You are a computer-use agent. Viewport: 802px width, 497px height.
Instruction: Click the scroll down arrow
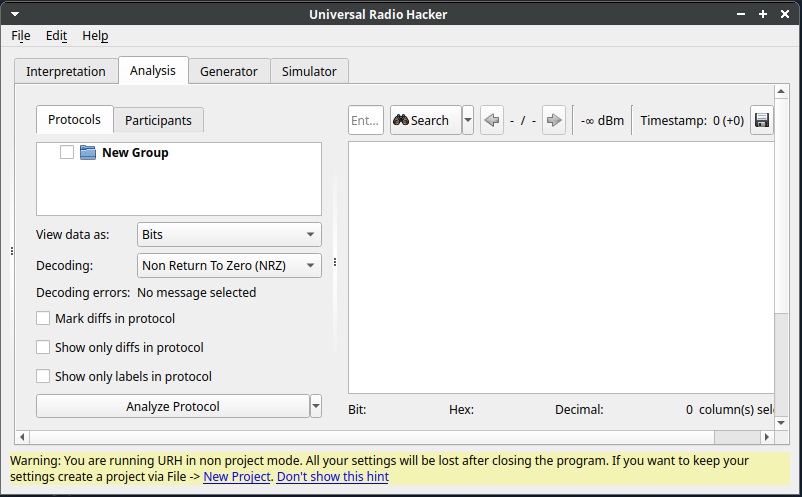coord(781,423)
